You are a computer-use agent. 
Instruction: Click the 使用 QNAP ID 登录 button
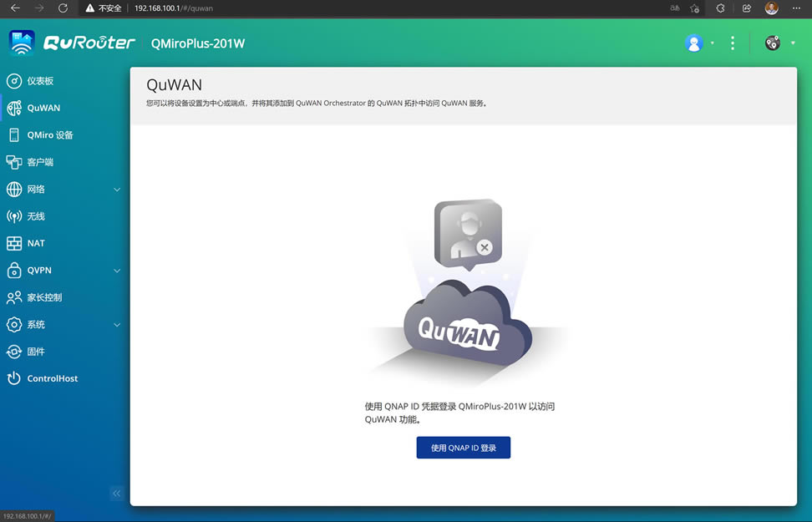tap(464, 448)
